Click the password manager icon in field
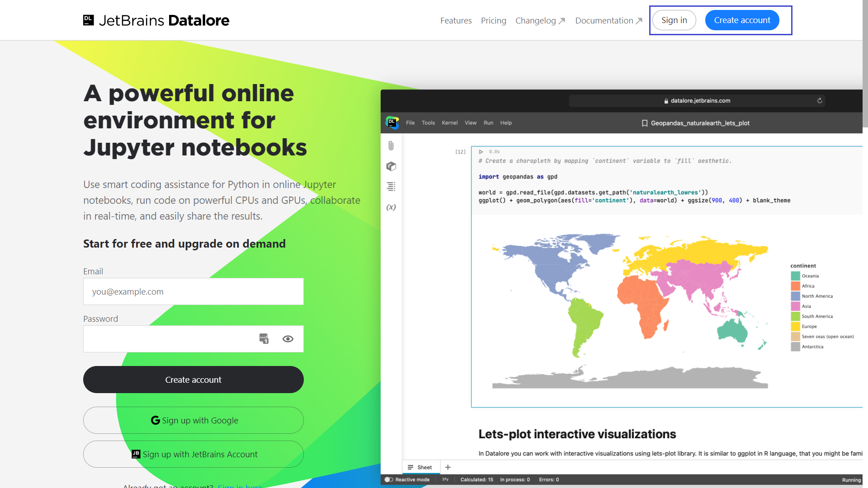 (x=264, y=338)
